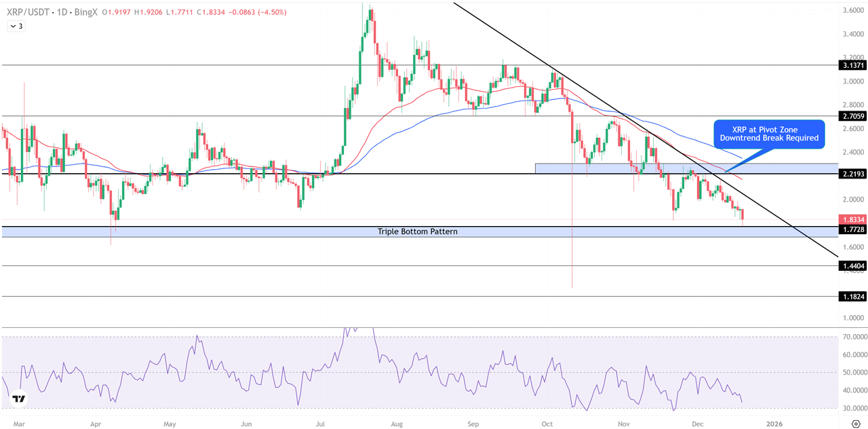Click the 2026 label on time axis
This screenshot has width=868, height=429.
773,423
